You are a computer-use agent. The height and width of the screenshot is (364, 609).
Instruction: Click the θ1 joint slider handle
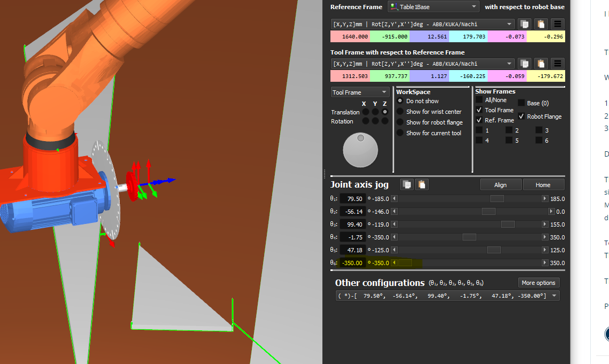[497, 199]
